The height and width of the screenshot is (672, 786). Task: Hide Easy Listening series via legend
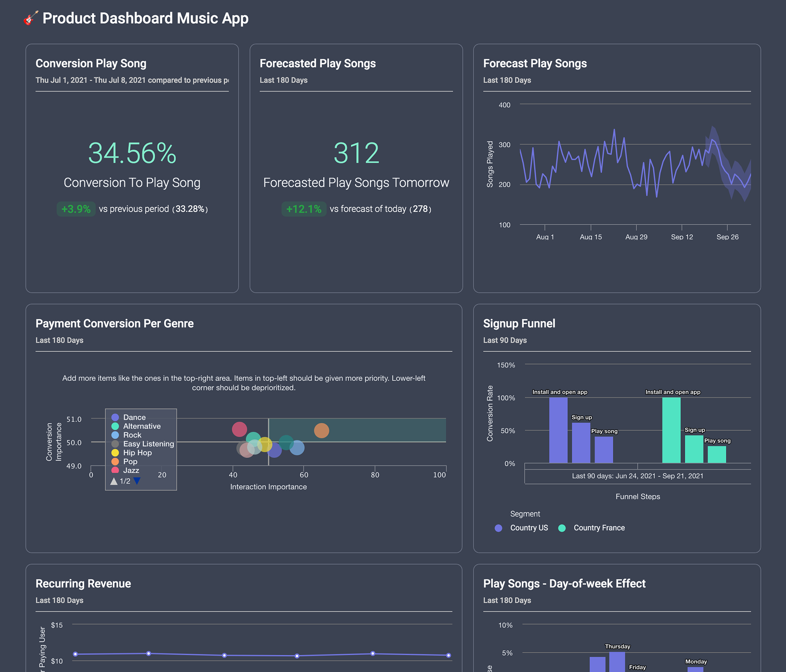pos(148,444)
